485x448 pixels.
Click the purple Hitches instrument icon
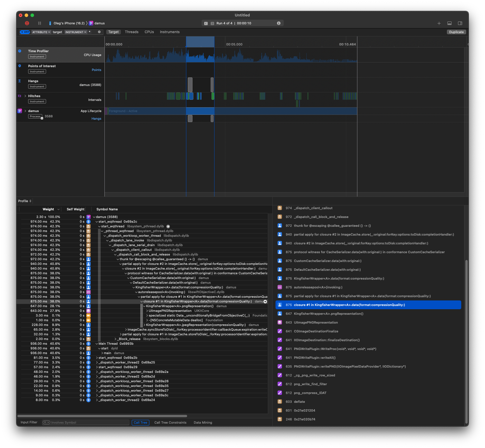20,96
